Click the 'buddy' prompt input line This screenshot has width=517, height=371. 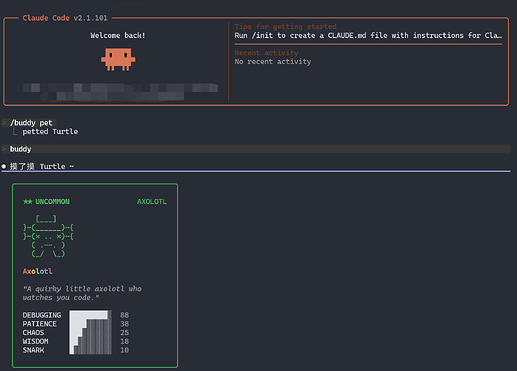click(x=256, y=149)
